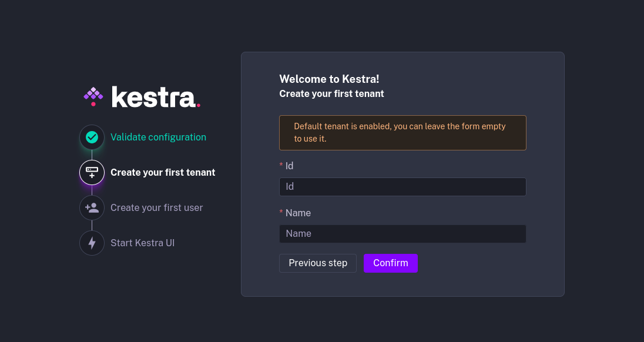Click the required asterisk next to Id label
This screenshot has height=342, width=644.
click(281, 166)
